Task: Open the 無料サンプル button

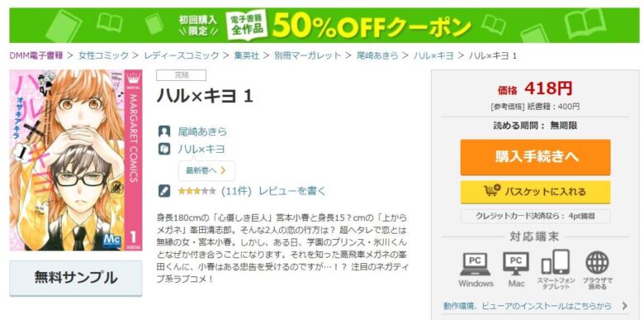Action: coord(76,278)
